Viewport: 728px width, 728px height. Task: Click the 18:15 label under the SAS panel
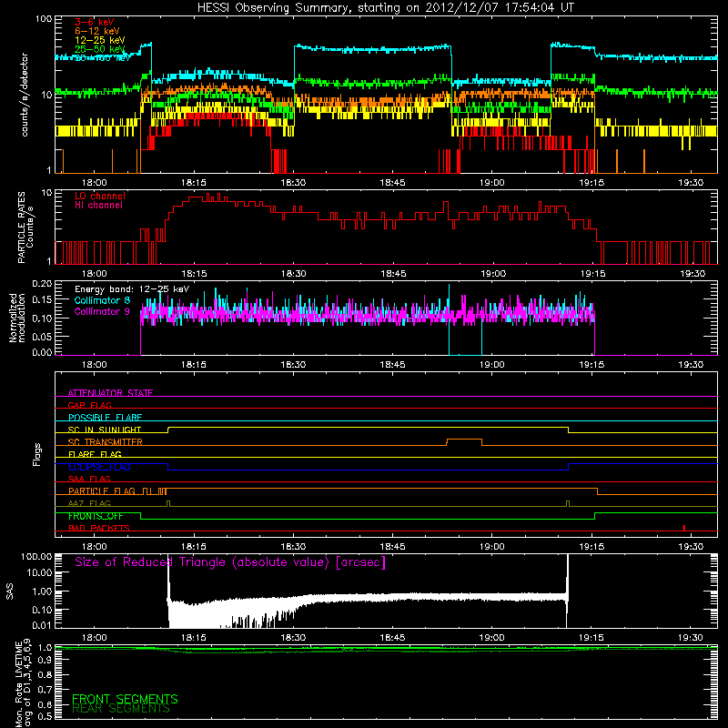(x=194, y=638)
